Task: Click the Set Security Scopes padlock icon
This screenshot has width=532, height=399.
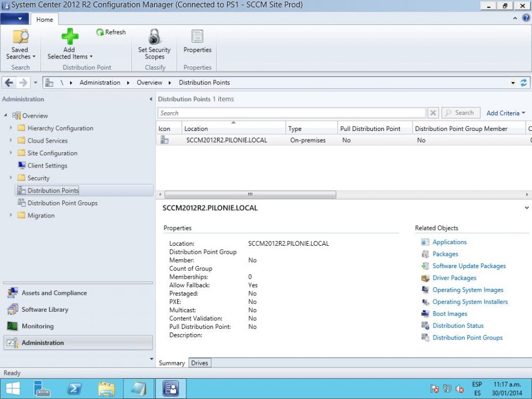Action: (x=154, y=36)
